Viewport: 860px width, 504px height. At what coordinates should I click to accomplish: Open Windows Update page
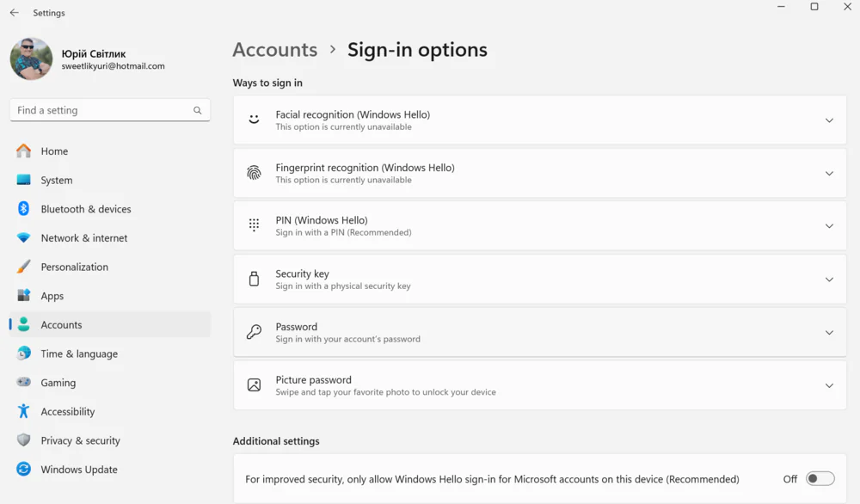click(x=110, y=470)
